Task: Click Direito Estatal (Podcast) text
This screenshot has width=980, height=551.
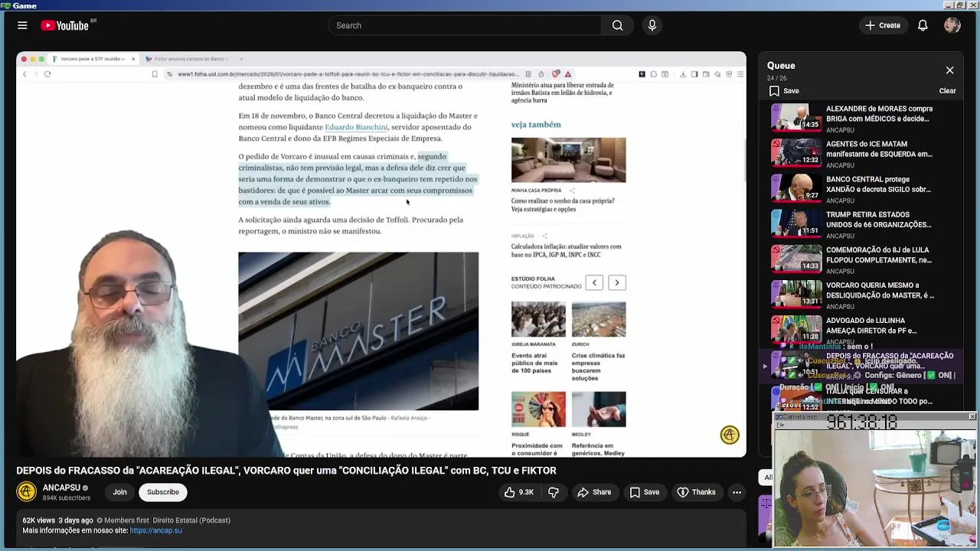Action: click(x=191, y=520)
